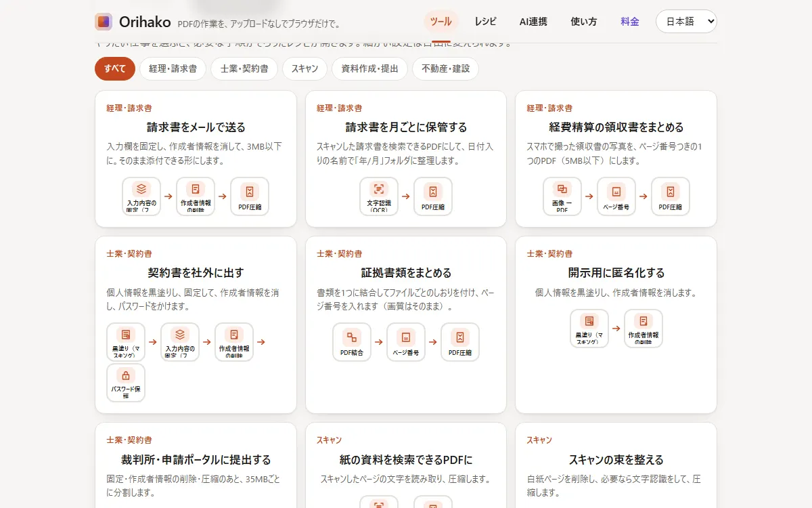Open the 経費精算の領収書をまとめる recipe title
Image resolution: width=812 pixels, height=508 pixels.
pyautogui.click(x=616, y=127)
